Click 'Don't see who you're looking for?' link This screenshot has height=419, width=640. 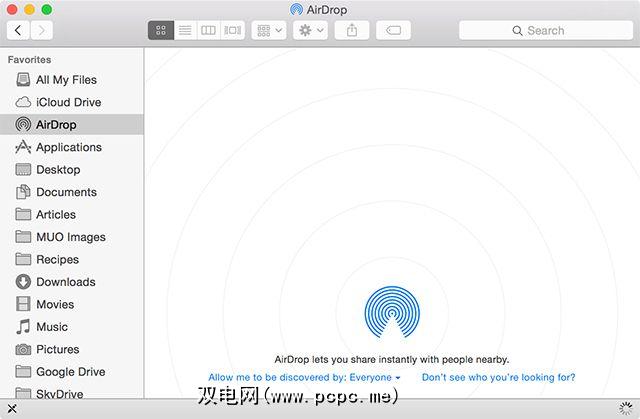click(498, 377)
